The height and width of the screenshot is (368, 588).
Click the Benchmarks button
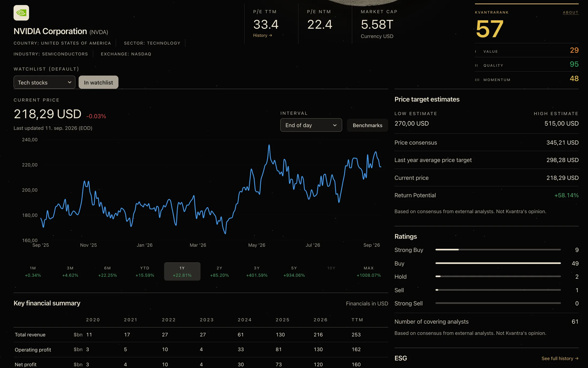[x=367, y=125]
